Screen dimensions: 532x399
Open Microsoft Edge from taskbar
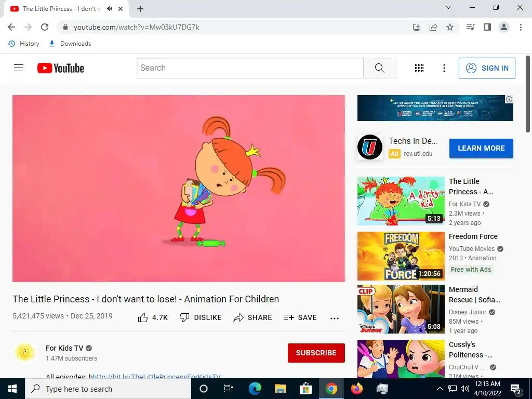(x=255, y=389)
